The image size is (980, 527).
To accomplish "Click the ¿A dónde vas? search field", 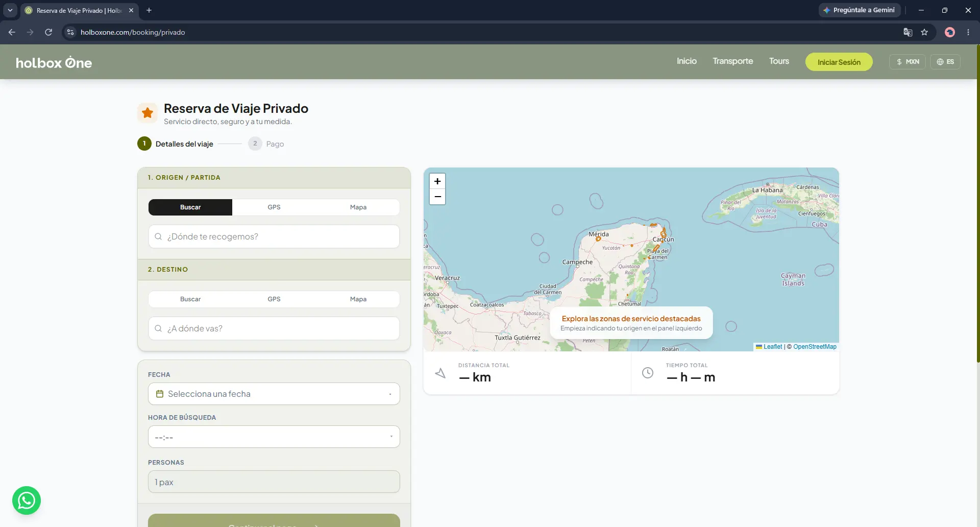I will pos(274,328).
